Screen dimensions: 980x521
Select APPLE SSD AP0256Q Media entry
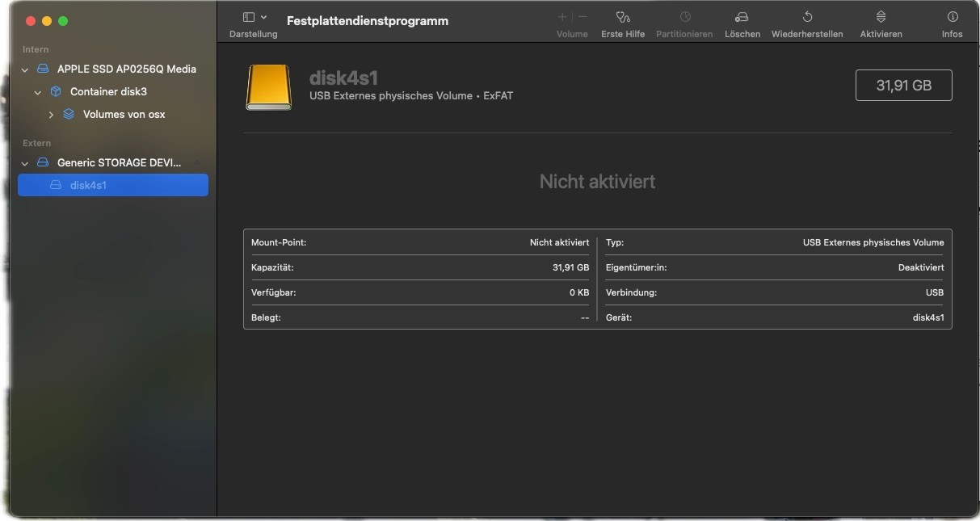[x=126, y=69]
